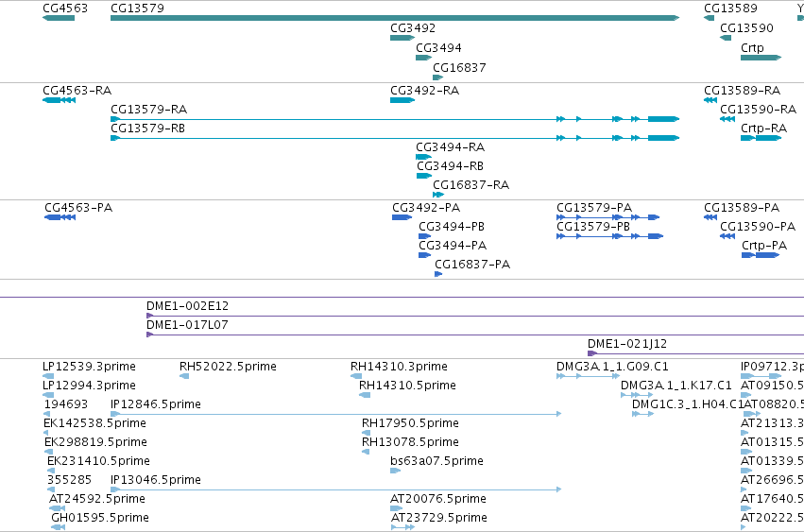Select the IP13046.5prime EST line
This screenshot has width=804, height=532.
pos(335,489)
